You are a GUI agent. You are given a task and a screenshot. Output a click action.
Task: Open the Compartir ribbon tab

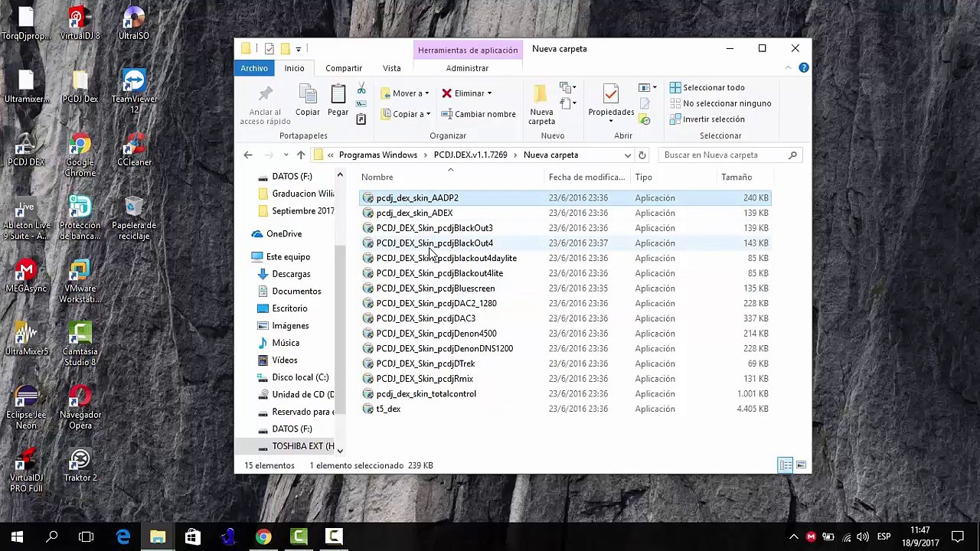coord(344,68)
